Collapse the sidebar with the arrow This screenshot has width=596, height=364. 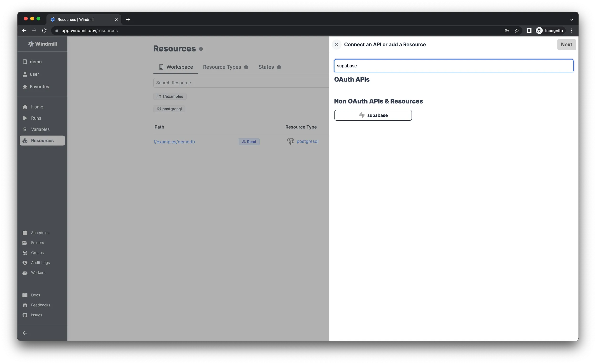(x=25, y=333)
